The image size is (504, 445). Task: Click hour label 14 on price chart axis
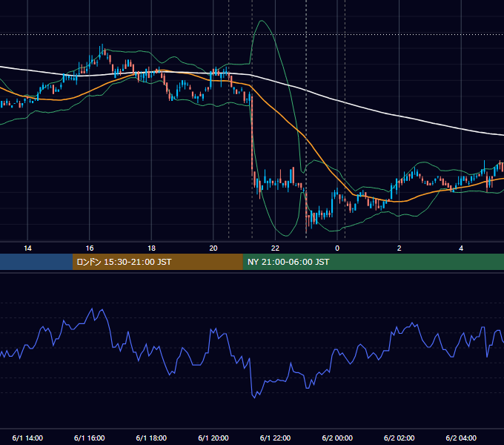pos(27,248)
